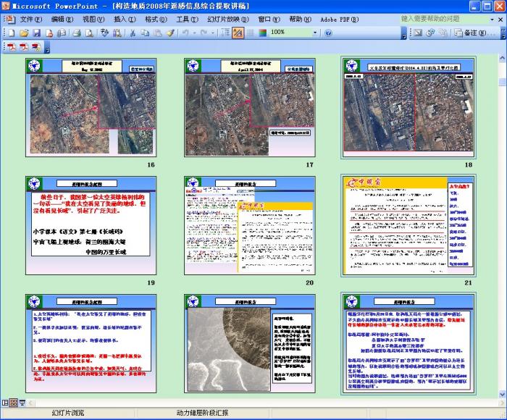The image size is (507, 420).
Task: Expand the Undo history dropdown arrow
Action: (x=196, y=33)
